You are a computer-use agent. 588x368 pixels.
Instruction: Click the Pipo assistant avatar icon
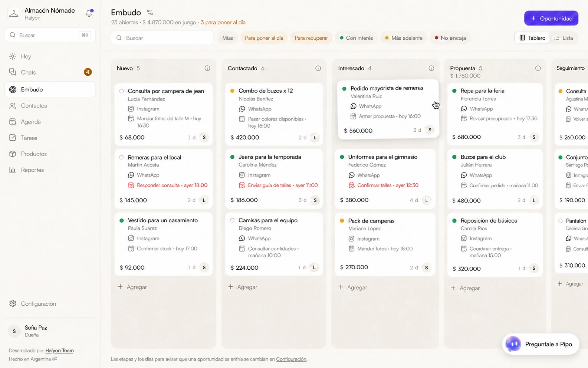pos(513,344)
